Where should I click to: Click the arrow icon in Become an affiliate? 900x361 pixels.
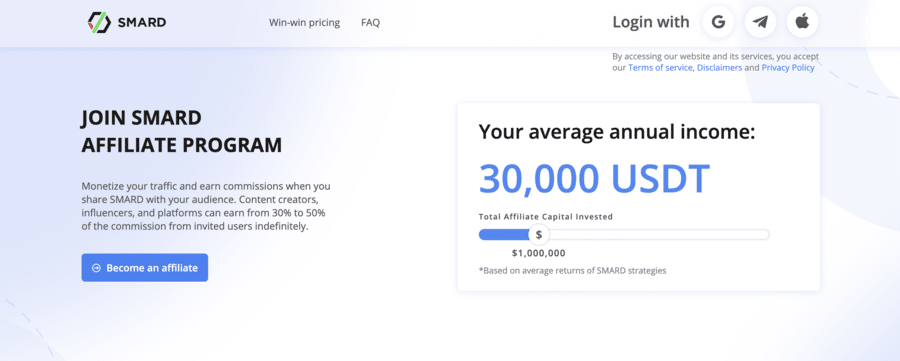pos(96,267)
